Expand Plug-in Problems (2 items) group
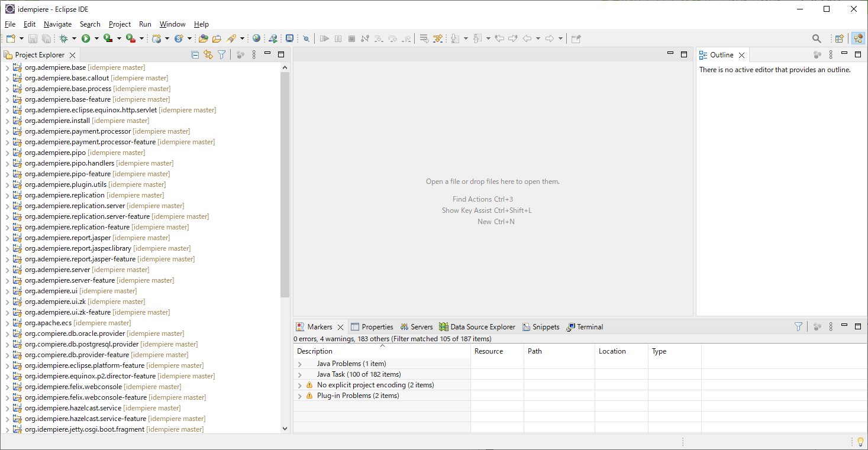The image size is (868, 450). click(x=300, y=396)
